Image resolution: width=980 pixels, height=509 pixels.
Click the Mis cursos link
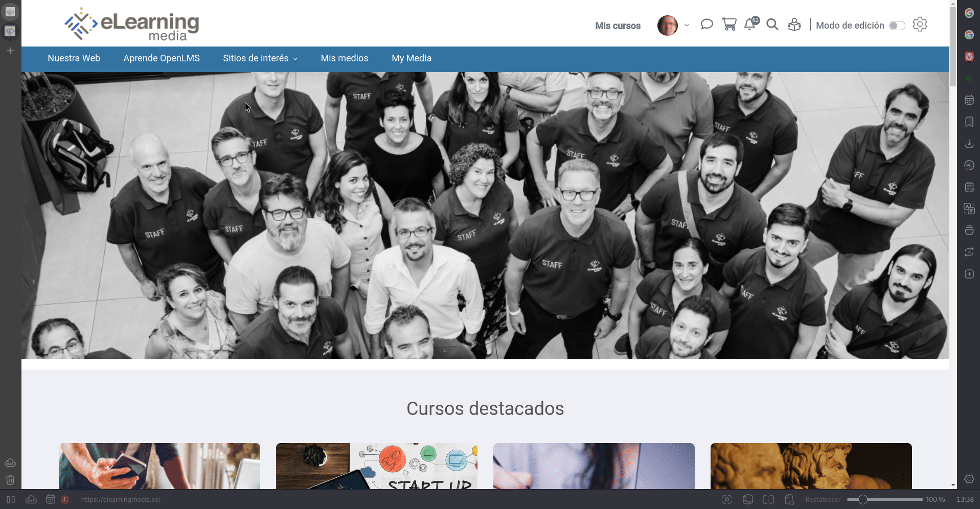[x=618, y=26]
